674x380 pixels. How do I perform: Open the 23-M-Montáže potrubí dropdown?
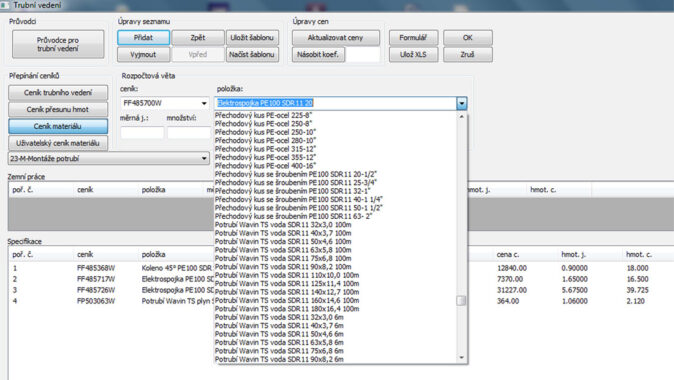click(108, 159)
